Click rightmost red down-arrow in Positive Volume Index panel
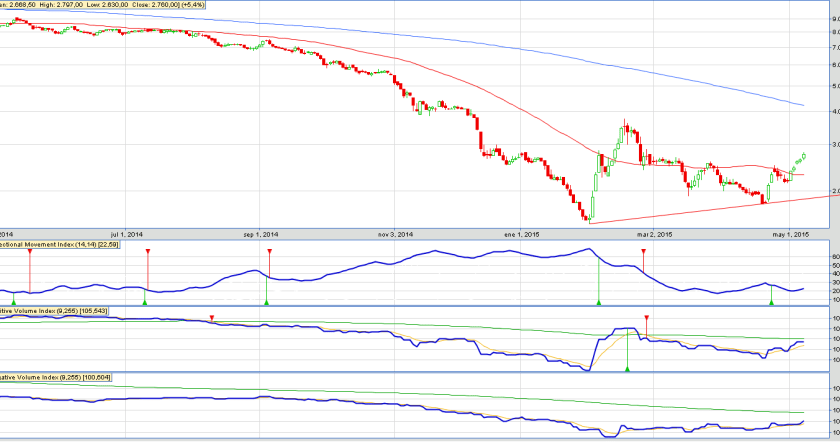Image resolution: width=840 pixels, height=444 pixels. click(x=647, y=318)
